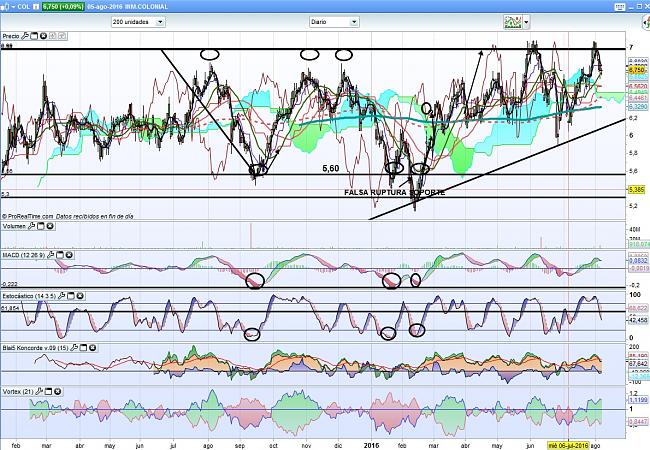The width and height of the screenshot is (650, 450).
Task: Remove the Precio panel with X icon
Action: point(43,36)
